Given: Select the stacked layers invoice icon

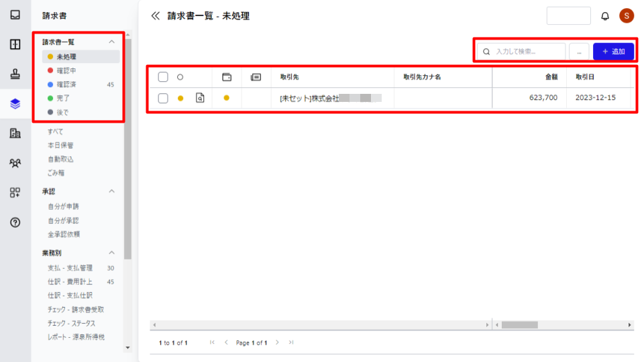Looking at the screenshot, I should (x=15, y=103).
